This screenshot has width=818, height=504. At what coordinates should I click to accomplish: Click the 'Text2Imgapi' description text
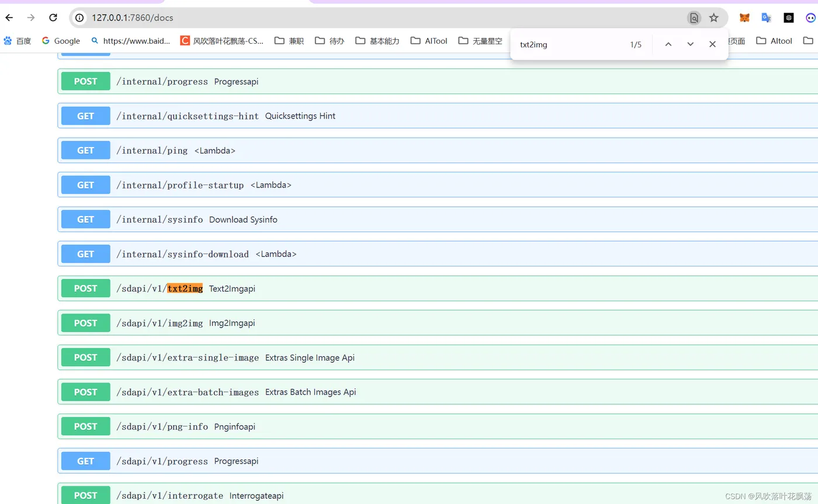(x=232, y=289)
